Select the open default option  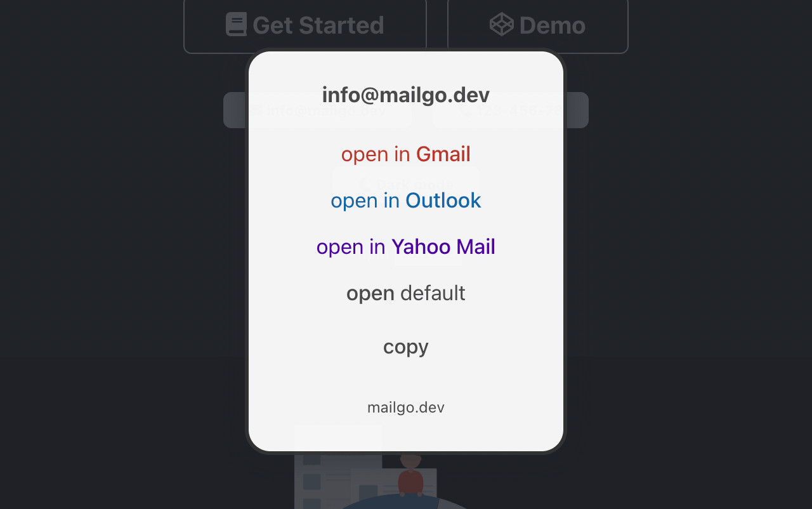coord(406,293)
